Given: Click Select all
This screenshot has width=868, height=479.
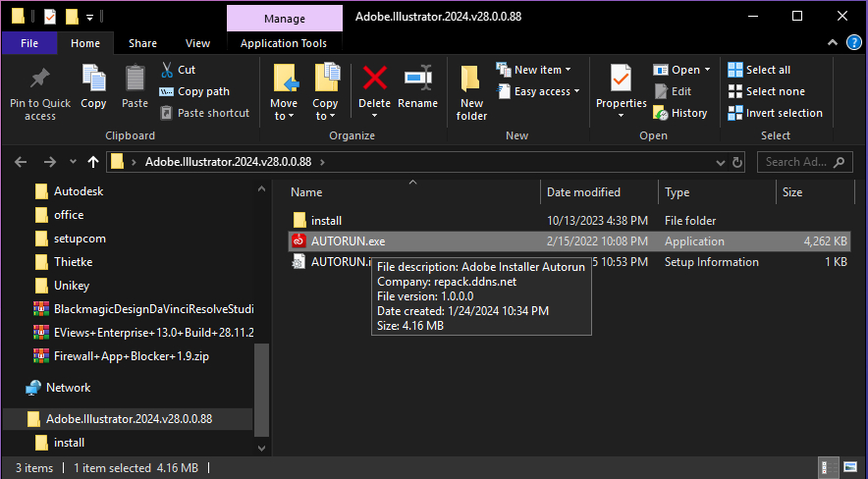Looking at the screenshot, I should (x=759, y=70).
